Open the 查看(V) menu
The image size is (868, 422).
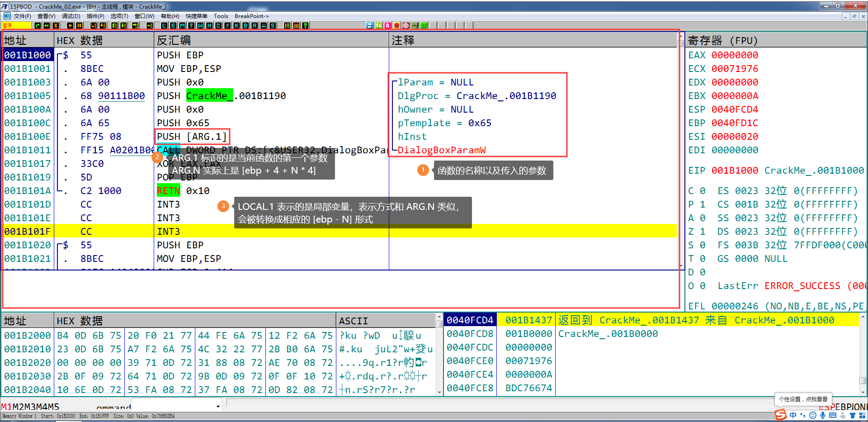(46, 16)
